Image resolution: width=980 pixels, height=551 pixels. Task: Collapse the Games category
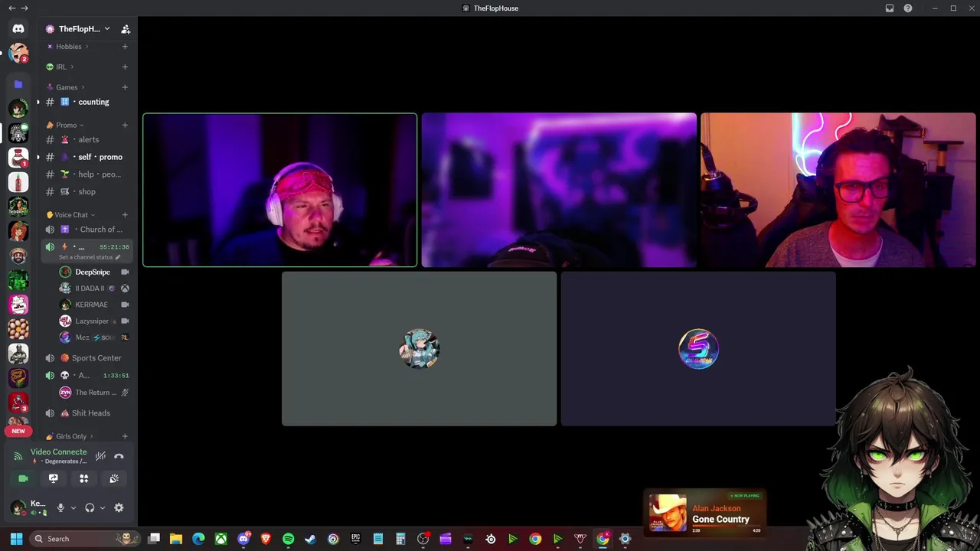(66, 87)
